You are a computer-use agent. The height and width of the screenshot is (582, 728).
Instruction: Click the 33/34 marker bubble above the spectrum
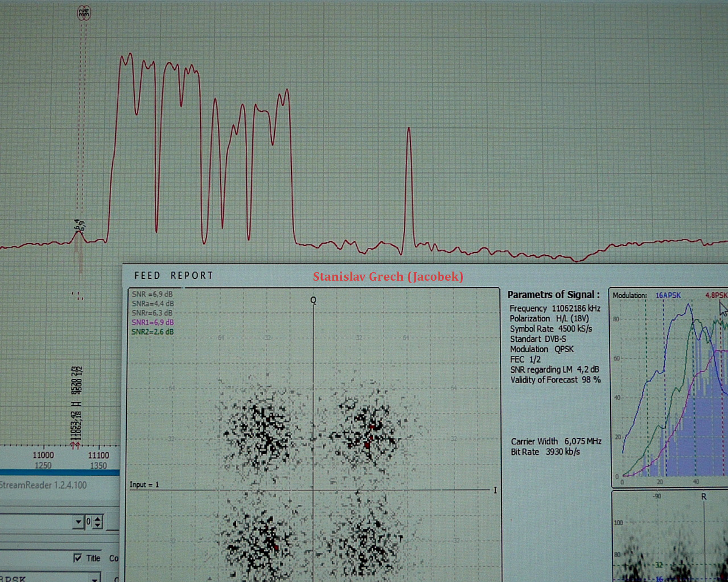click(x=83, y=13)
